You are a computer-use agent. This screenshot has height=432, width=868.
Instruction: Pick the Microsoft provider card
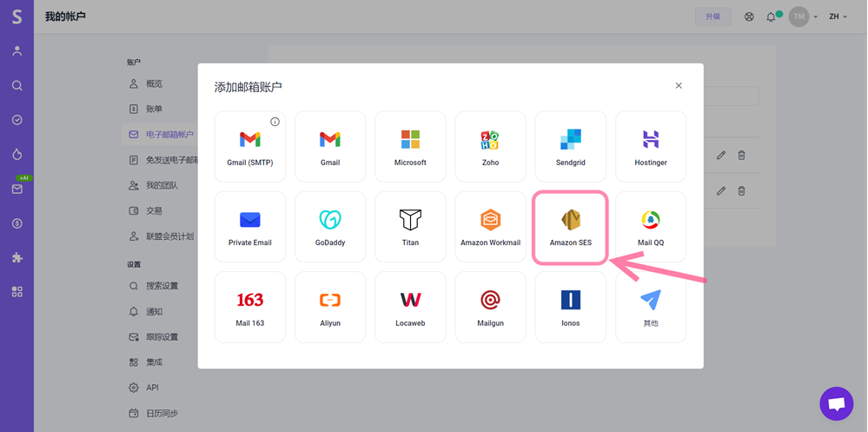click(x=410, y=146)
